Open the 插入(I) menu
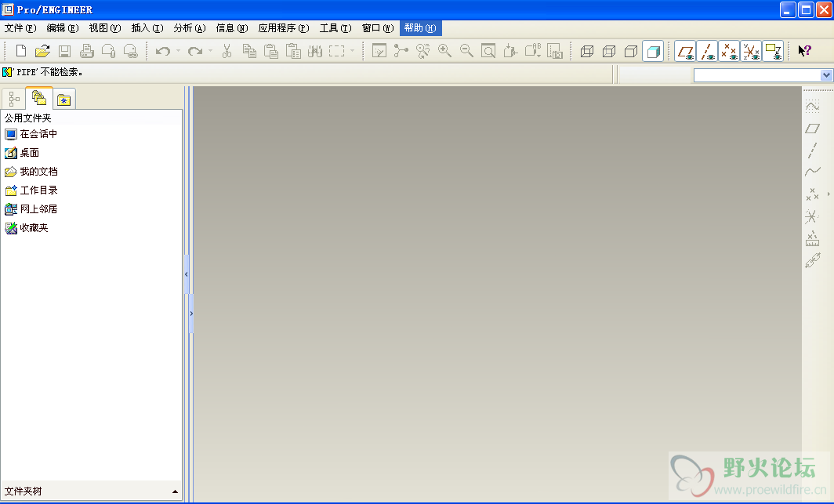This screenshot has width=834, height=504. (x=147, y=28)
